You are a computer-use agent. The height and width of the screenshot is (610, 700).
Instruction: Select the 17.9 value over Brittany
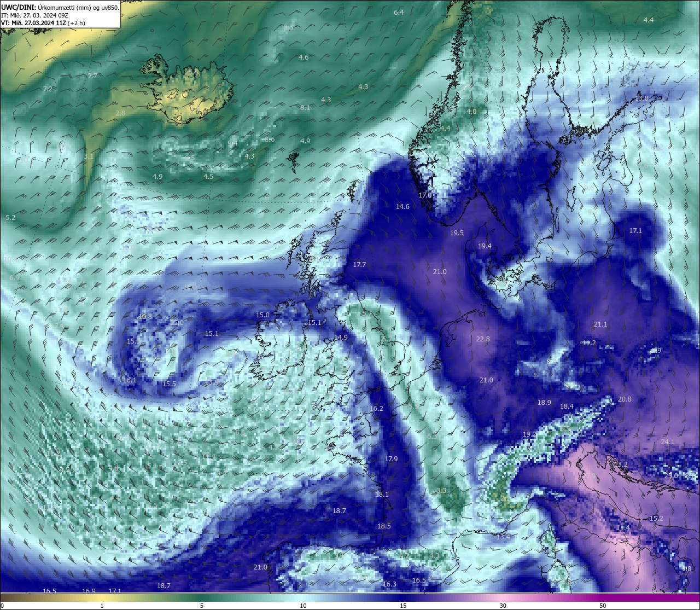(391, 459)
